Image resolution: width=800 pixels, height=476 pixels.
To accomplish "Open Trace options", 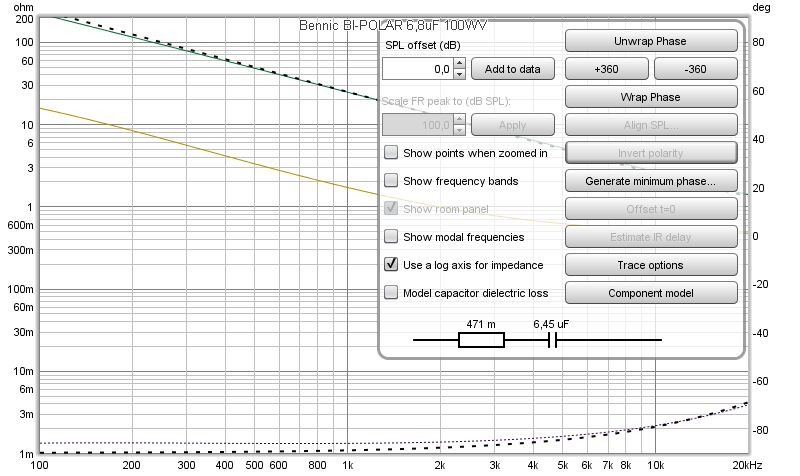I will pos(651,265).
